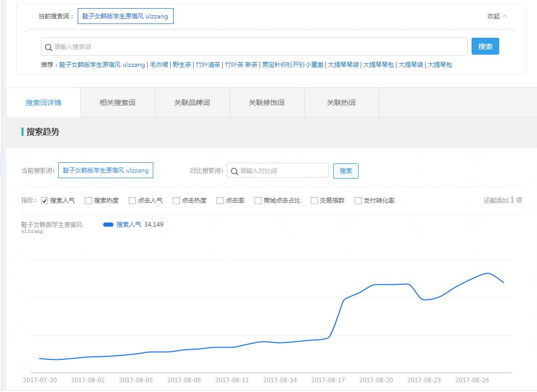Select the 男宝针织衫开衫小童潮 suggestion
537x392 pixels.
292,65
